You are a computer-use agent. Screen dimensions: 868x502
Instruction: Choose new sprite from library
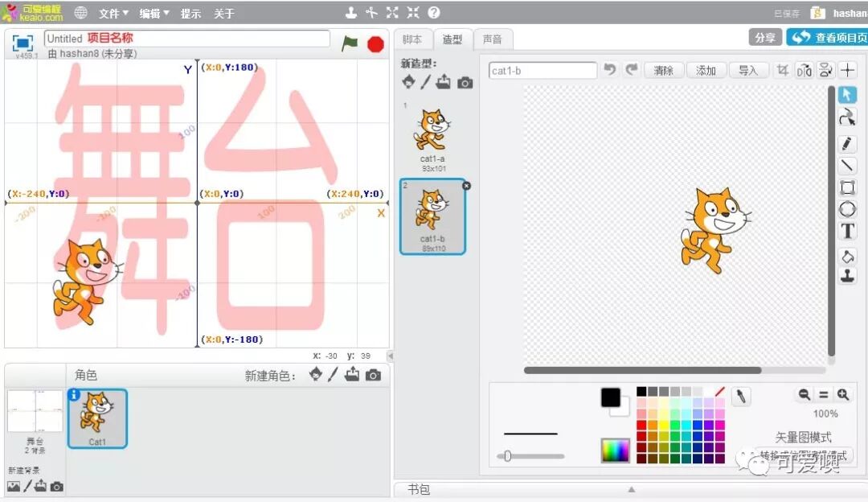[x=316, y=375]
